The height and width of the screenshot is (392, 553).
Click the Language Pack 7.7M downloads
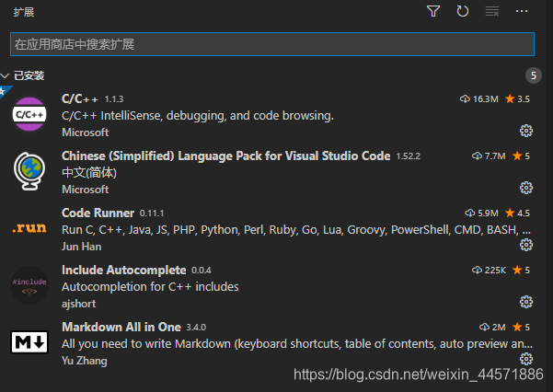[x=489, y=156]
